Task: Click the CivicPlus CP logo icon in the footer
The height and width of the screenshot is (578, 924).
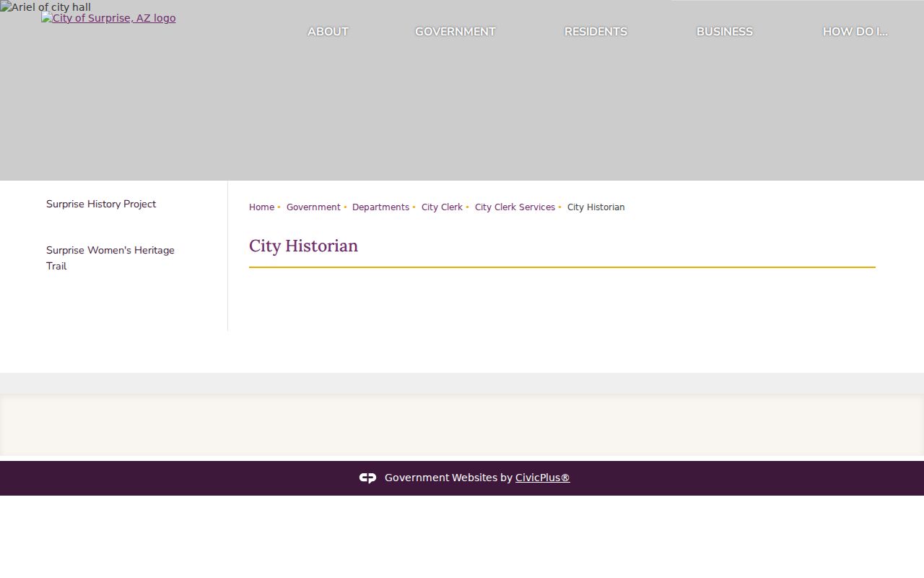Action: pos(367,478)
